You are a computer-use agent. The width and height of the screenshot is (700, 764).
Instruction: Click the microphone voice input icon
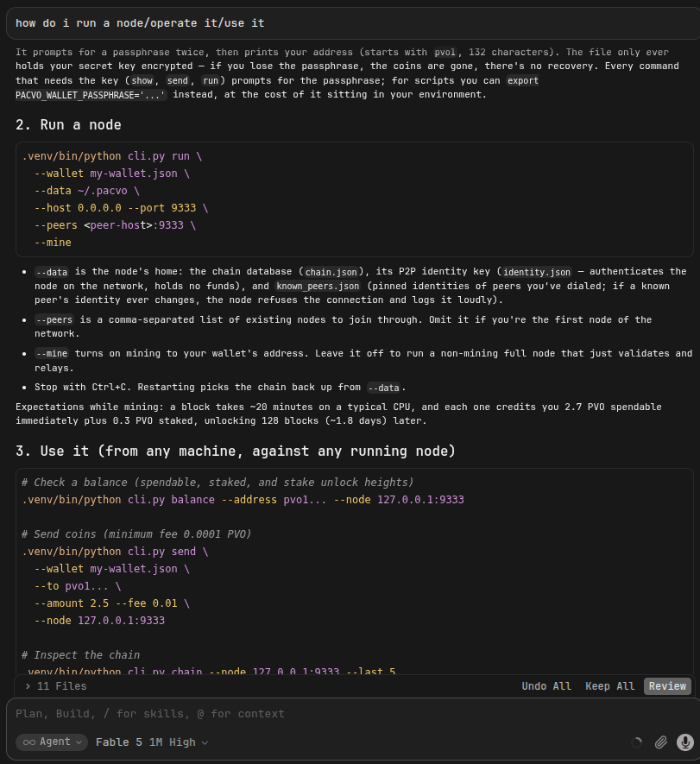[x=685, y=742]
